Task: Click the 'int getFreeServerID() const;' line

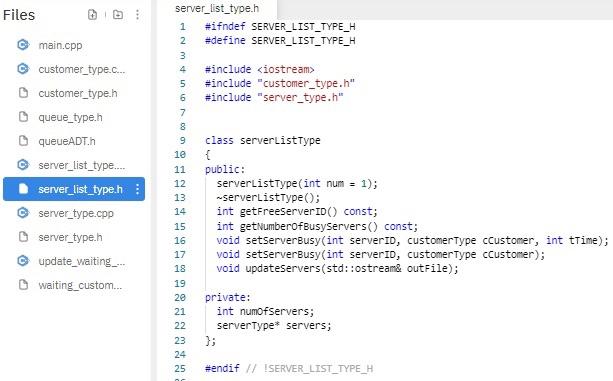Action: pos(297,211)
